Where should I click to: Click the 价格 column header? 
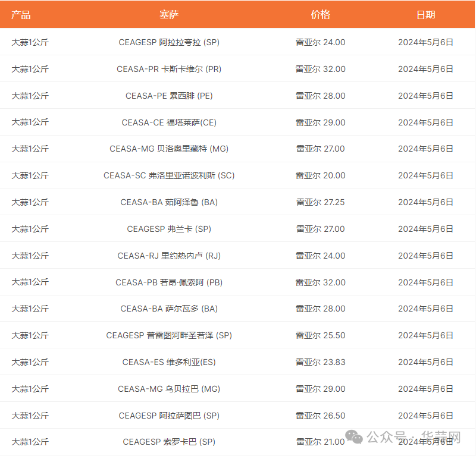(x=321, y=14)
